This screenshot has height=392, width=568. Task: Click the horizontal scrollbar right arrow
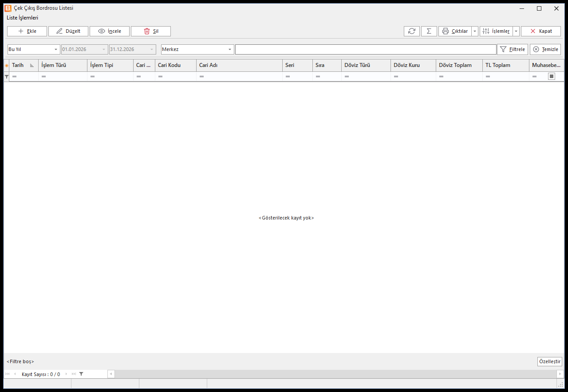pos(560,374)
